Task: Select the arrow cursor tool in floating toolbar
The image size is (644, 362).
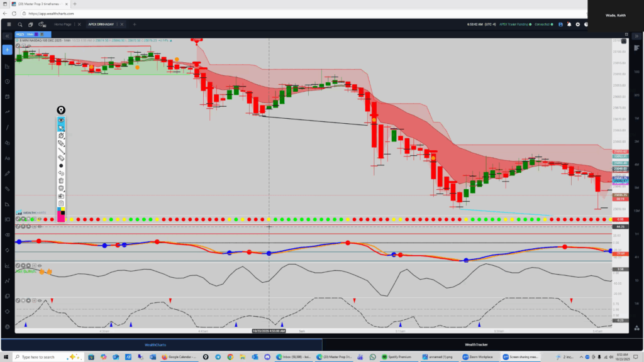Action: (61, 128)
